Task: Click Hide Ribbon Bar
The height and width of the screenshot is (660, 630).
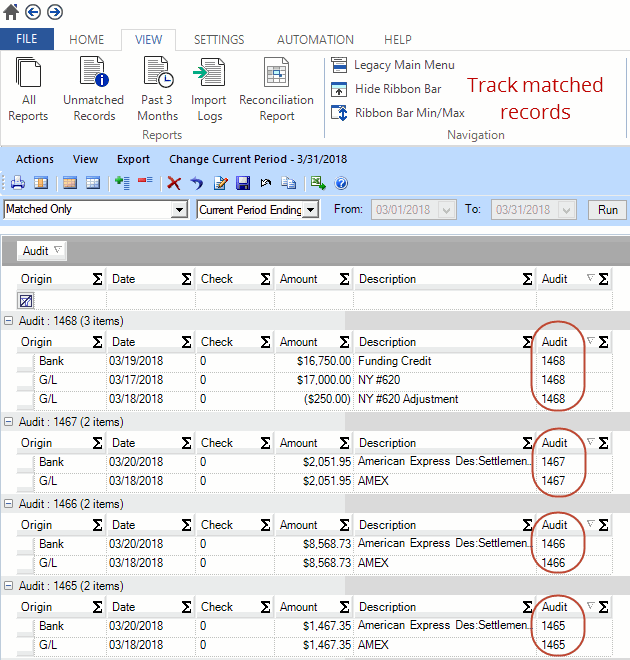Action: tap(397, 89)
